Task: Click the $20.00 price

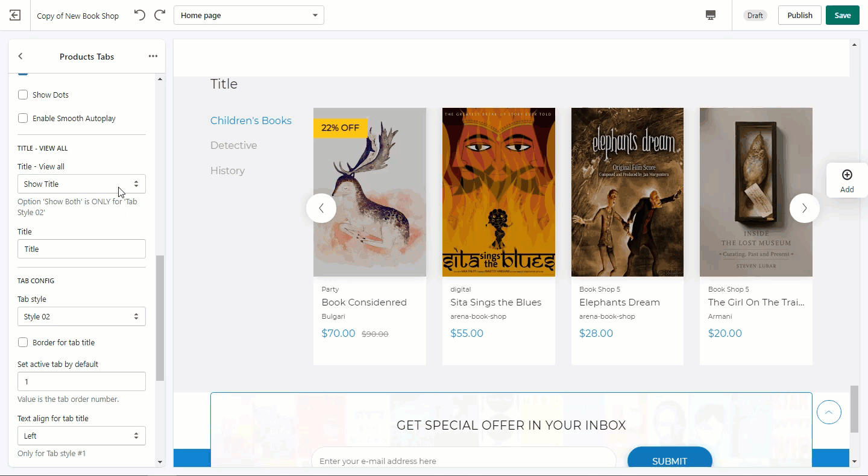Action: [x=725, y=333]
